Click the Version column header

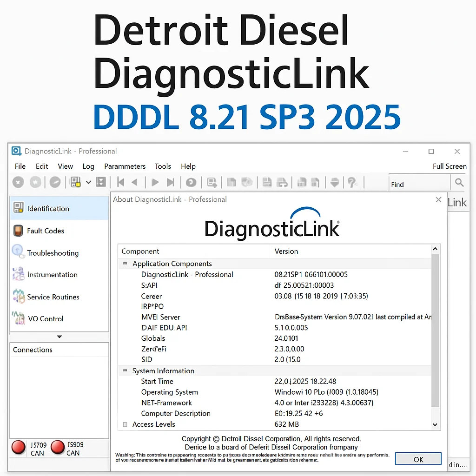pos(350,251)
